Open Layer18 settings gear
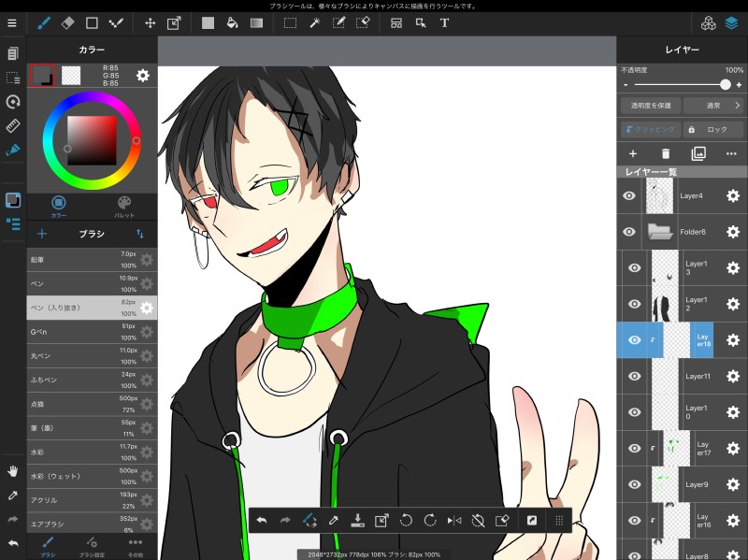Viewport: 748px width, 560px height. tap(733, 340)
